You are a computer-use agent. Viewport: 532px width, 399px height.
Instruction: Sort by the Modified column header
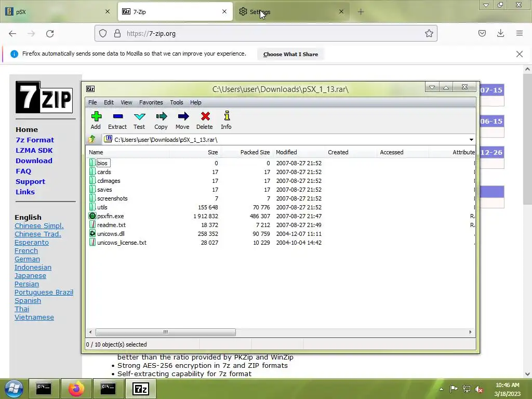[299, 152]
